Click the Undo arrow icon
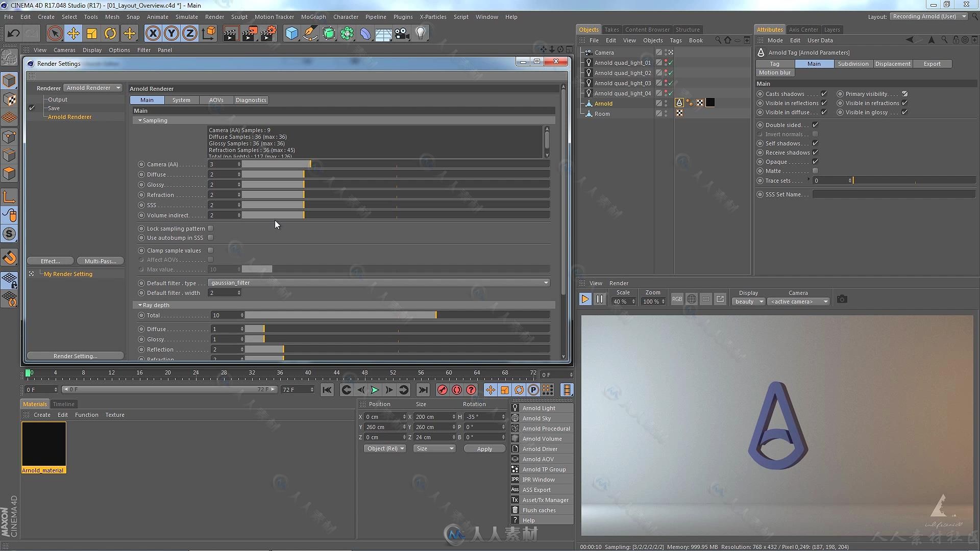 14,34
